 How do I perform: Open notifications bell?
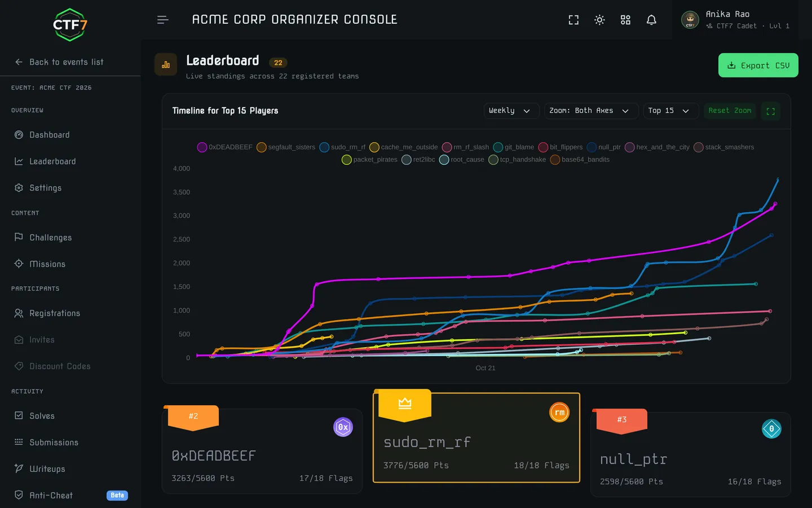pos(651,20)
